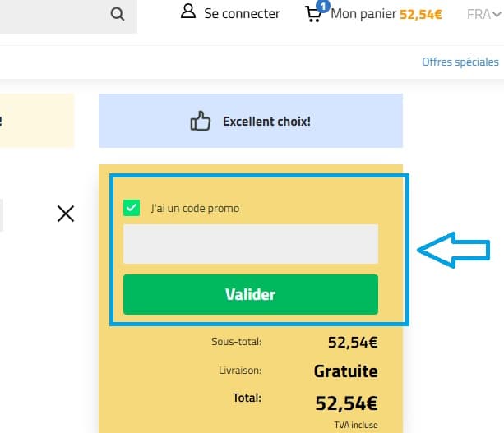
Task: Click the black X remove icon
Action: 66,214
